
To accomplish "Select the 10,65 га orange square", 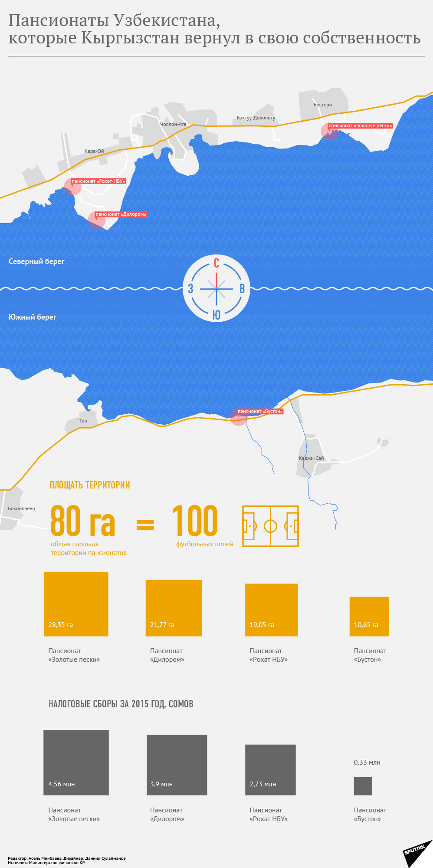I will click(369, 616).
